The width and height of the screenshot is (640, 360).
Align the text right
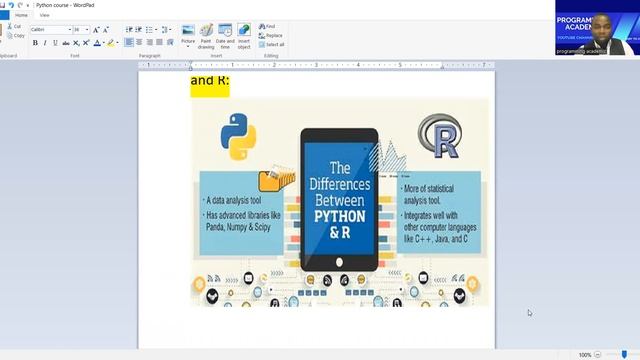(149, 42)
